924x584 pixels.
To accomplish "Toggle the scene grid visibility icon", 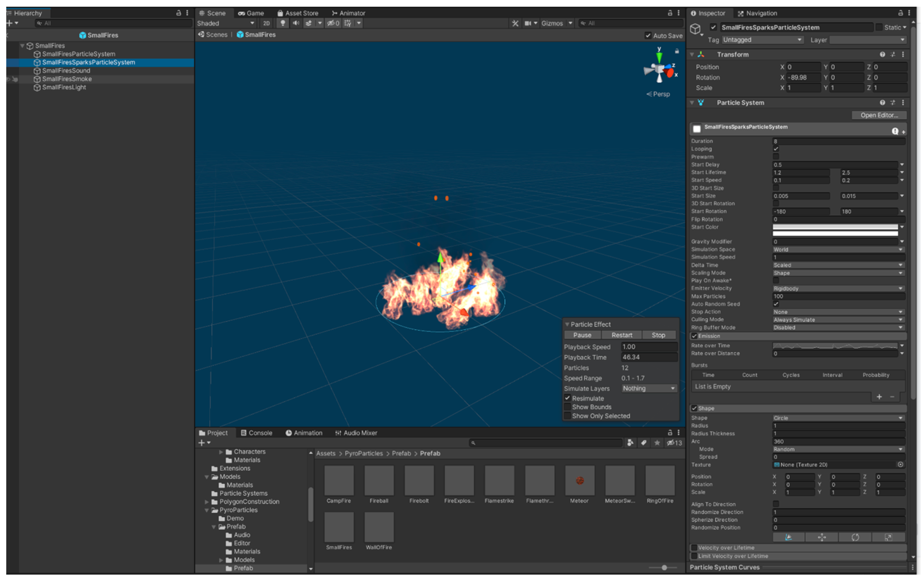I will pyautogui.click(x=348, y=23).
